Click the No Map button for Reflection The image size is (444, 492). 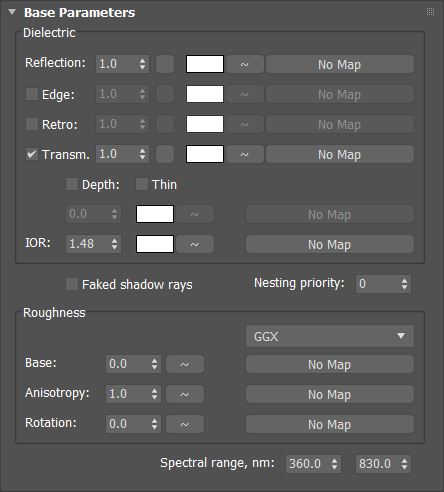coord(340,64)
